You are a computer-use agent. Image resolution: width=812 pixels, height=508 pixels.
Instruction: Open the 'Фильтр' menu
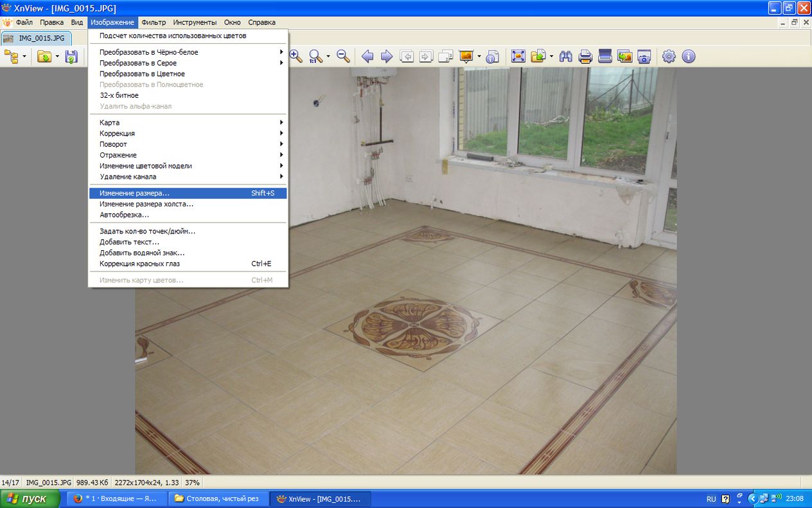click(x=154, y=22)
